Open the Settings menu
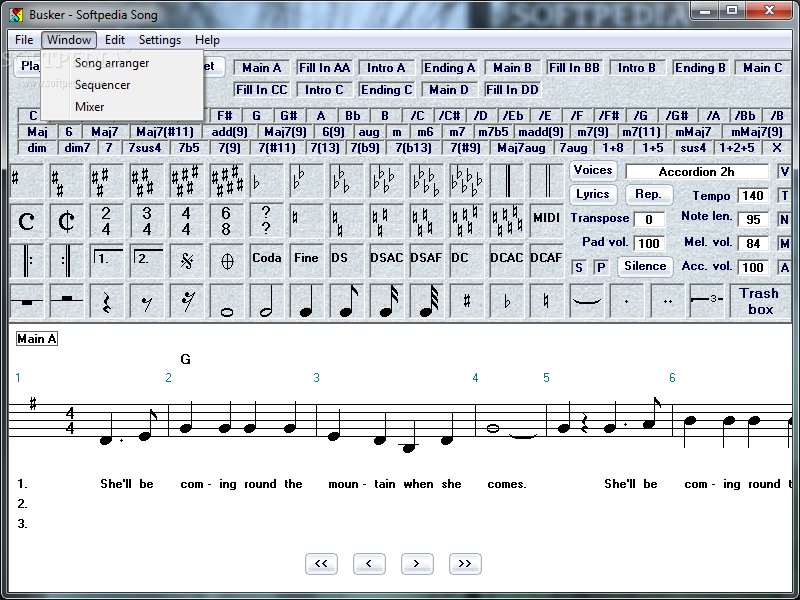The image size is (800, 600). 160,40
